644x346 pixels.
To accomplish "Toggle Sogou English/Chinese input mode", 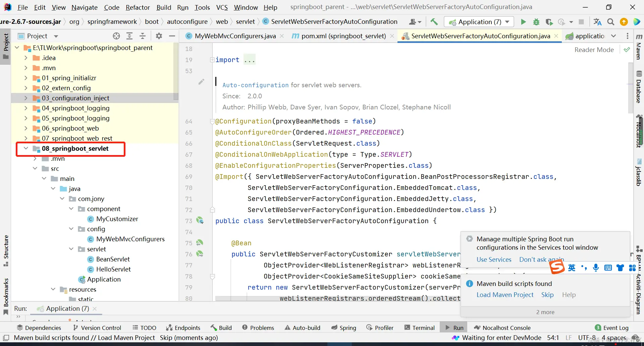I will [572, 267].
